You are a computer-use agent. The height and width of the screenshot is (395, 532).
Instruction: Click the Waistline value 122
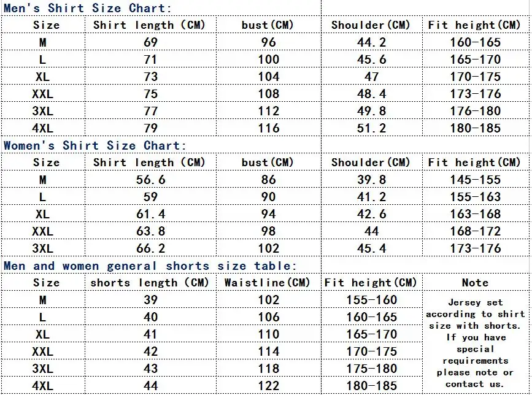pos(269,386)
